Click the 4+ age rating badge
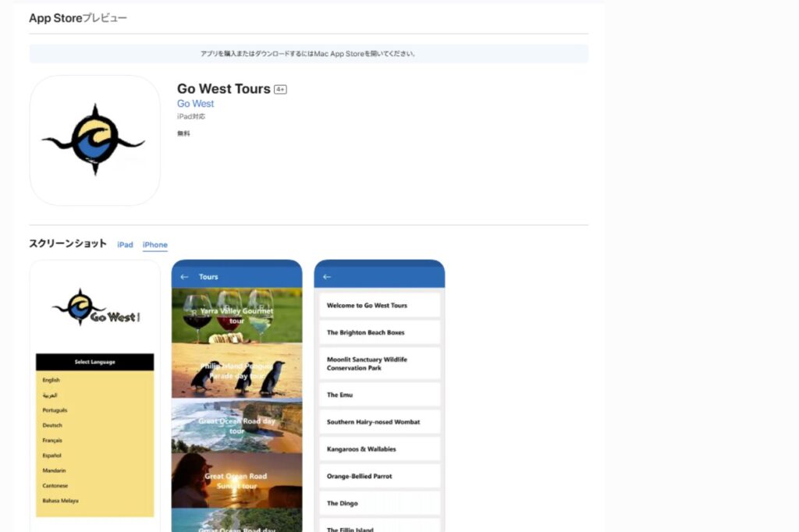 point(280,90)
